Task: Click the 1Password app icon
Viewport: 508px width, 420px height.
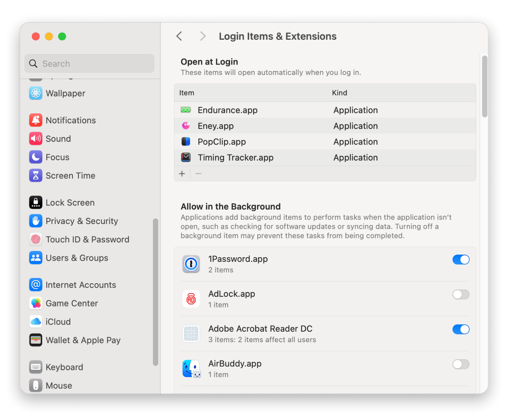Action: pyautogui.click(x=191, y=264)
